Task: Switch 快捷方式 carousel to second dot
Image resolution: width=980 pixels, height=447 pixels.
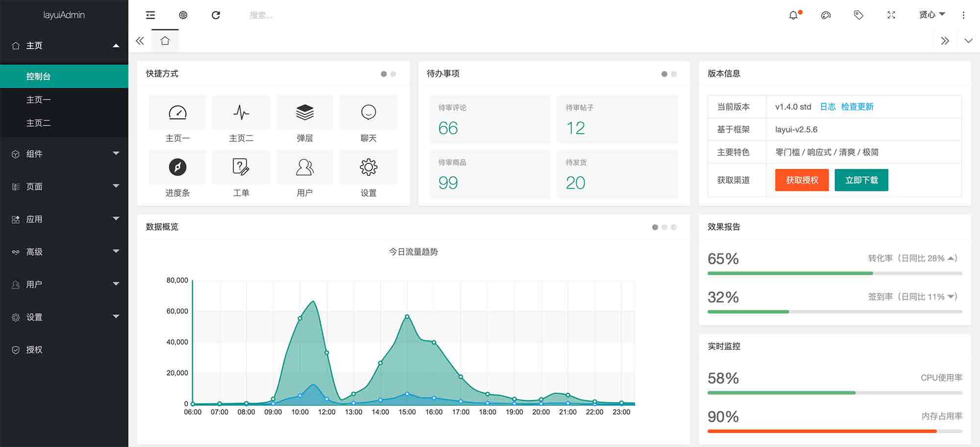Action: click(x=393, y=74)
